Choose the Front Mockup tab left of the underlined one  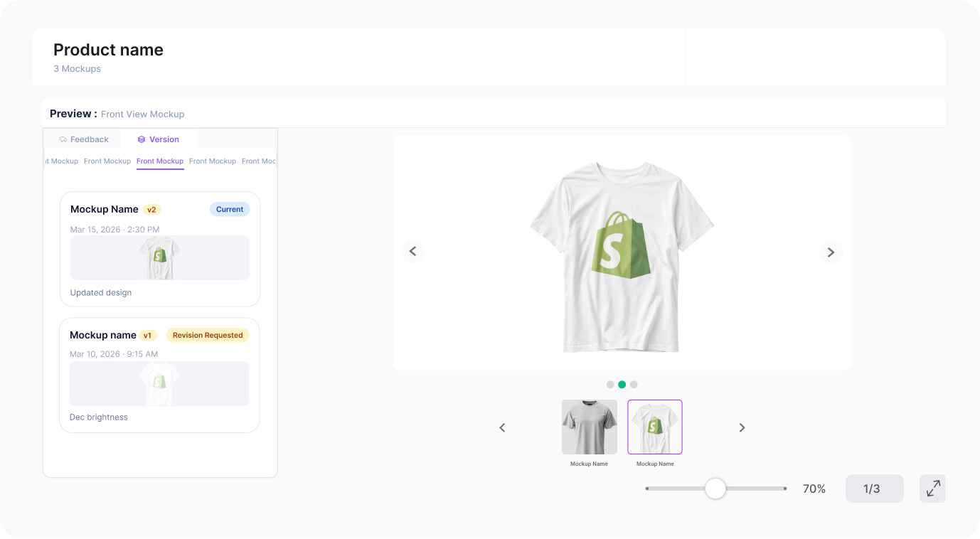click(x=107, y=161)
